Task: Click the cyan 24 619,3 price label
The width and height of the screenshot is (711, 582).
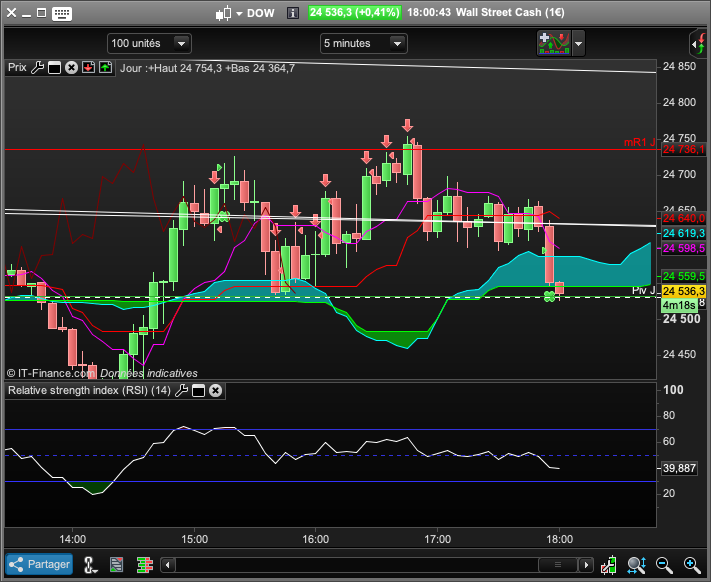Action: [683, 233]
